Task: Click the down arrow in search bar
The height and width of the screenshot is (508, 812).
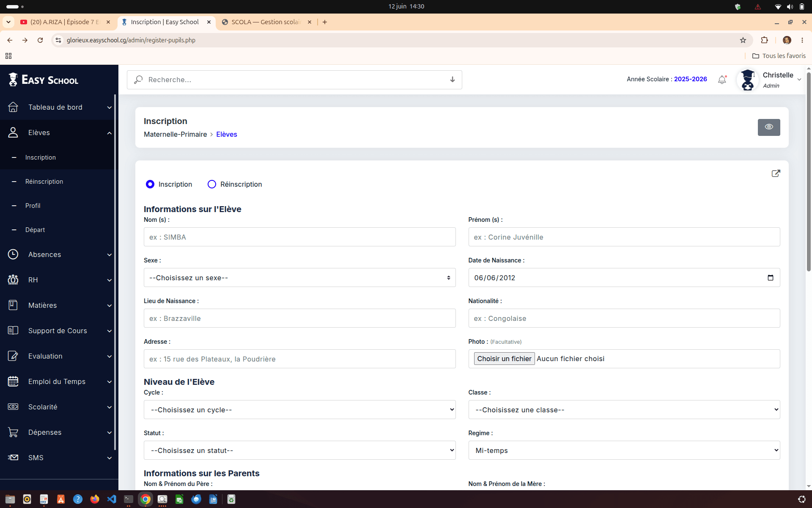Action: pyautogui.click(x=453, y=80)
